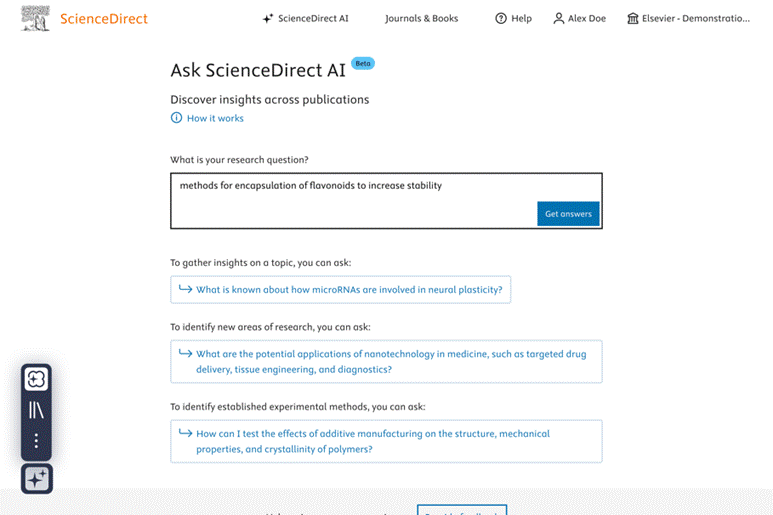Click the sparkle icon beside ScienceDirect AI
The image size is (773, 515).
tap(268, 19)
